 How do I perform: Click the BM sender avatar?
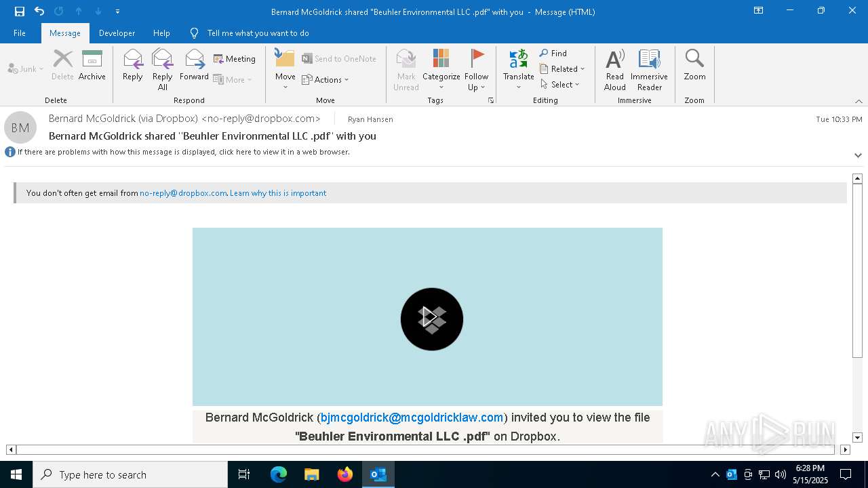pyautogui.click(x=20, y=127)
